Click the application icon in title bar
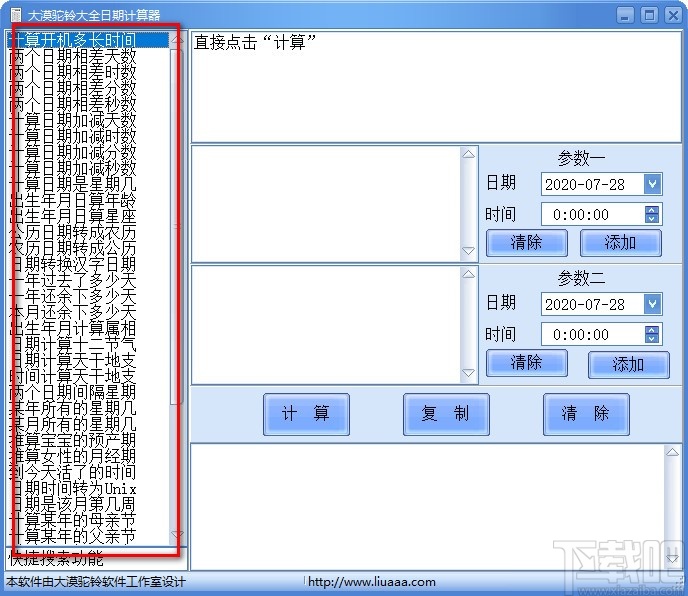Viewport: 688px width, 596px height. pos(16,15)
